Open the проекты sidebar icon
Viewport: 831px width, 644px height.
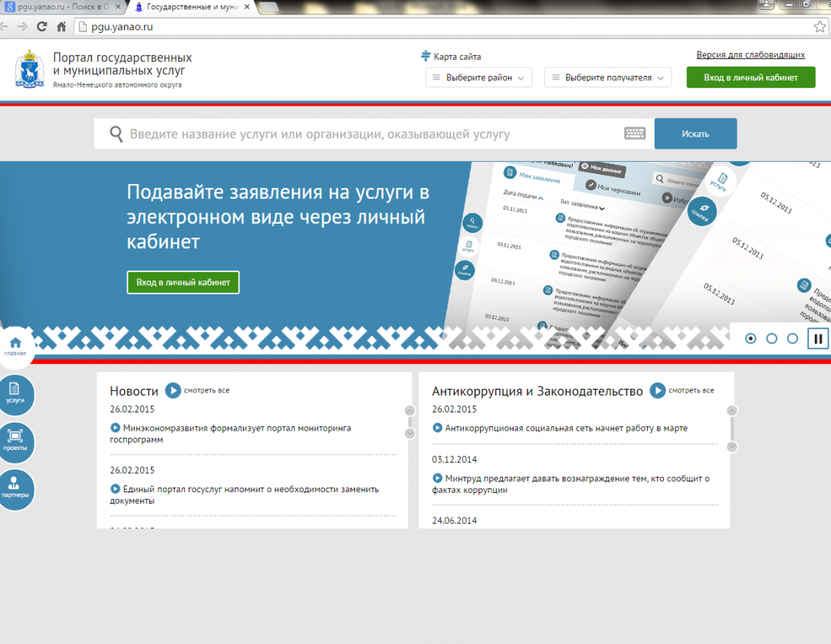[x=15, y=442]
